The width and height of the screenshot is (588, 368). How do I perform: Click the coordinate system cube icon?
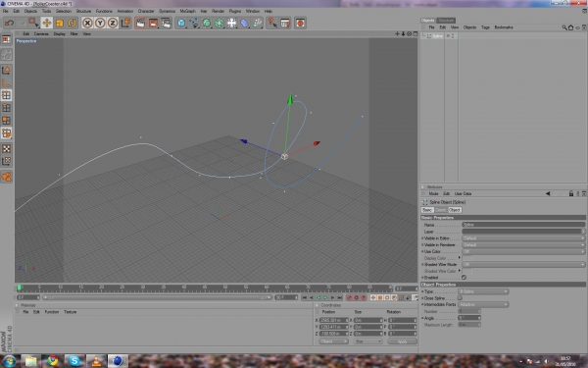point(125,23)
